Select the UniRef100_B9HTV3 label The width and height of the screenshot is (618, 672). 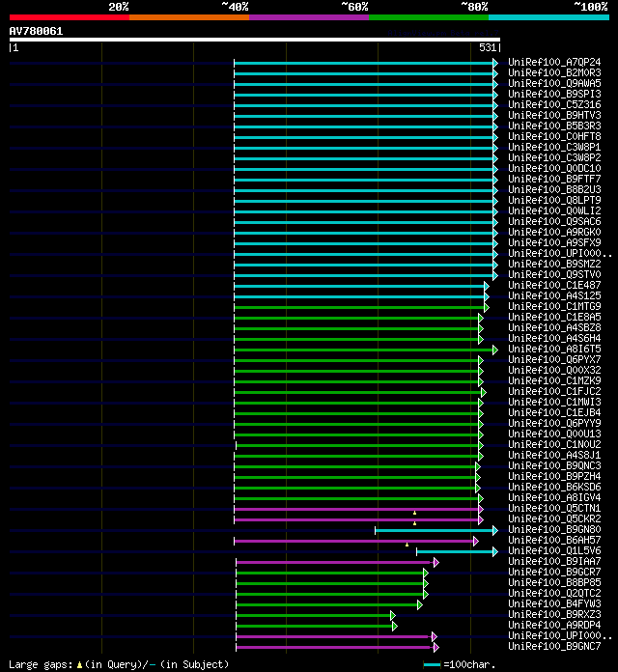pos(554,115)
